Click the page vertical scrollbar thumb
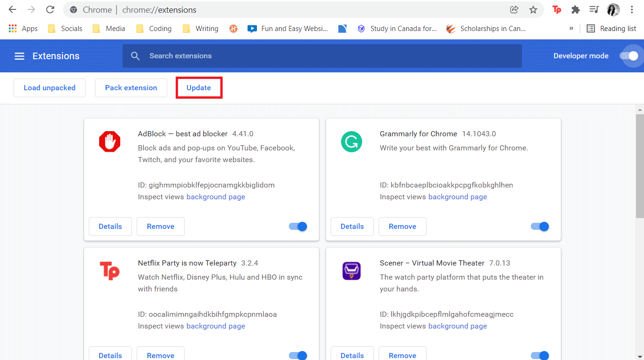 pyautogui.click(x=640, y=165)
